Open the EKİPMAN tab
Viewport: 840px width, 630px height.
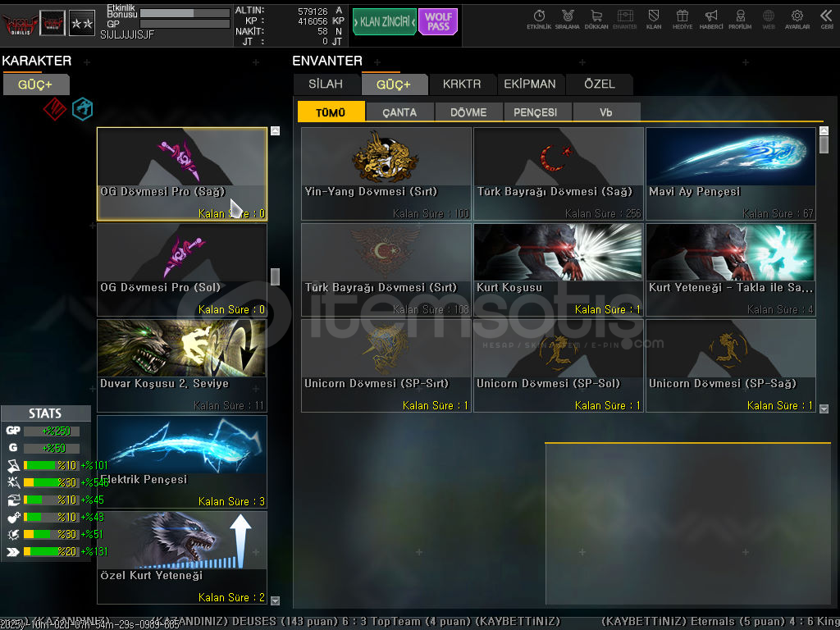[530, 84]
